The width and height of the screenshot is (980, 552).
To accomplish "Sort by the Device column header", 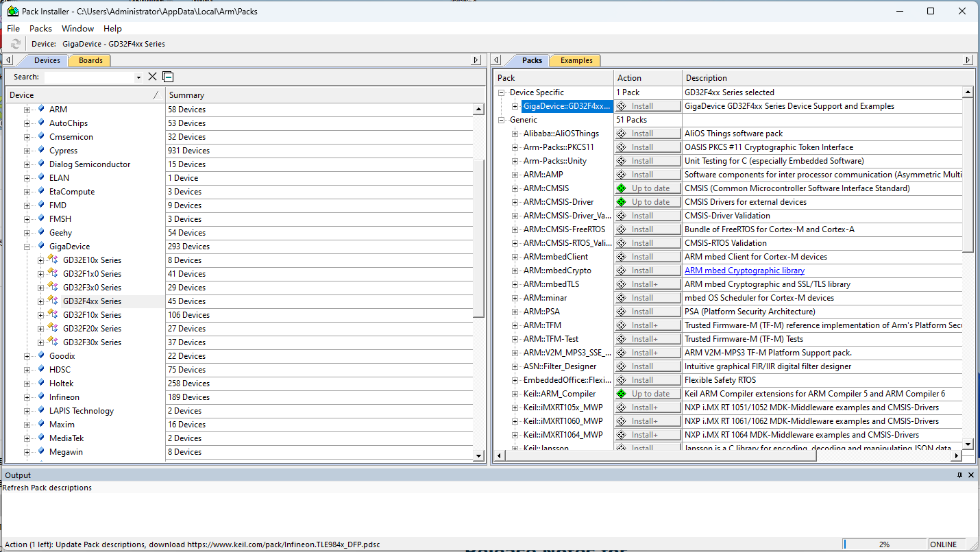I will (85, 95).
